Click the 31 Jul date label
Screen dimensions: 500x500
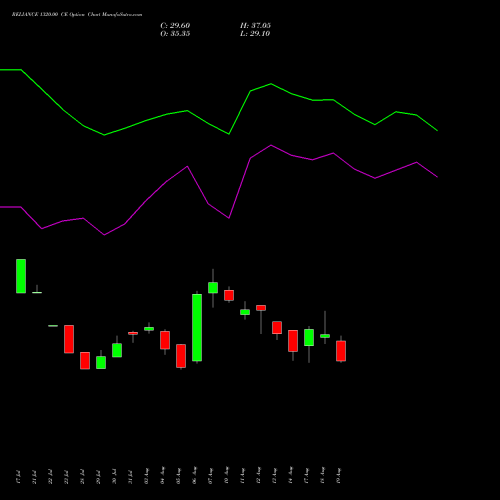[x=130, y=477]
